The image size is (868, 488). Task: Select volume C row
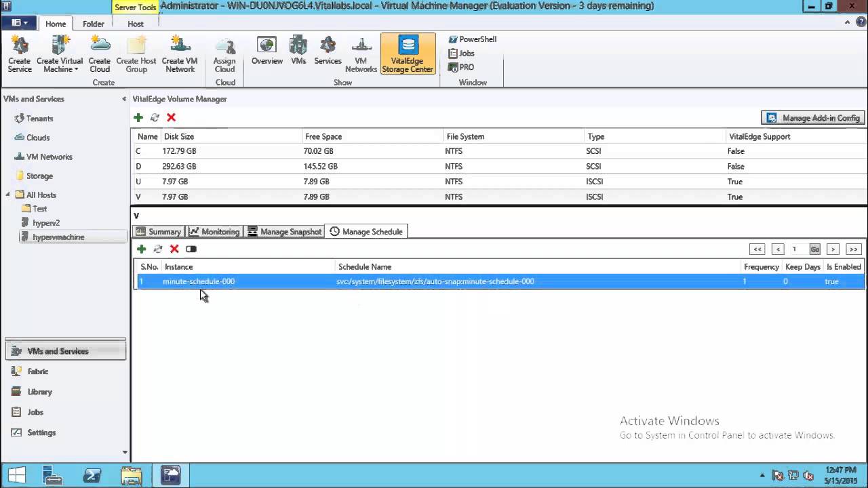499,151
